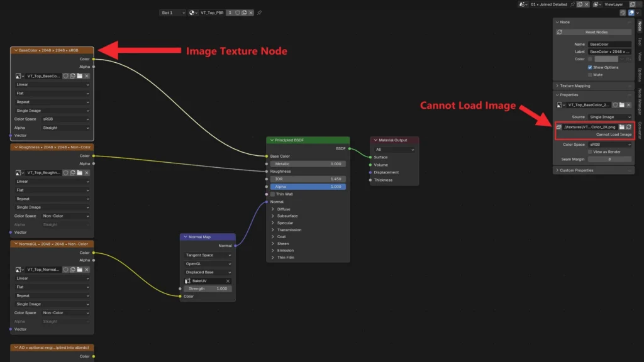Toggle fake user shield in BaseColor node
644x362 pixels.
pos(65,76)
